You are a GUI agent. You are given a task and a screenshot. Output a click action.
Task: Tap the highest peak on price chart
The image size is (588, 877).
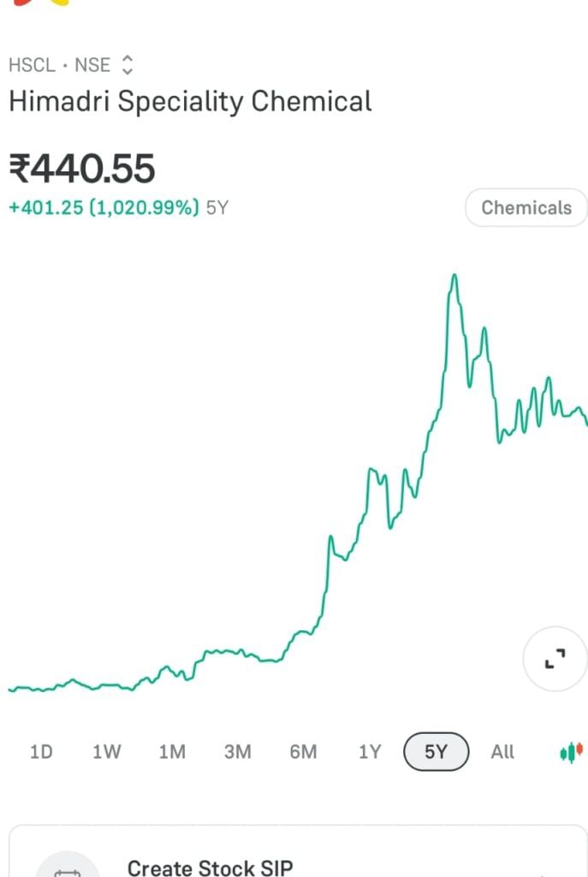454,276
